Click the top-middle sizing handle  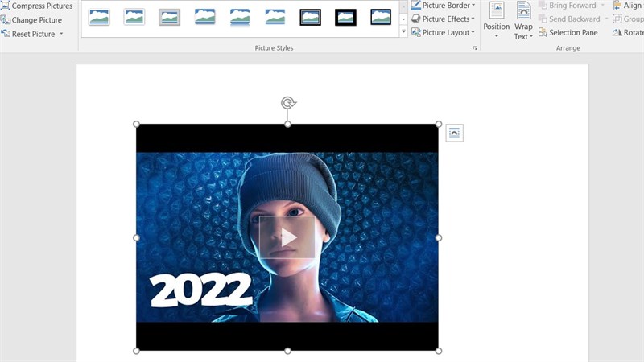pos(287,125)
